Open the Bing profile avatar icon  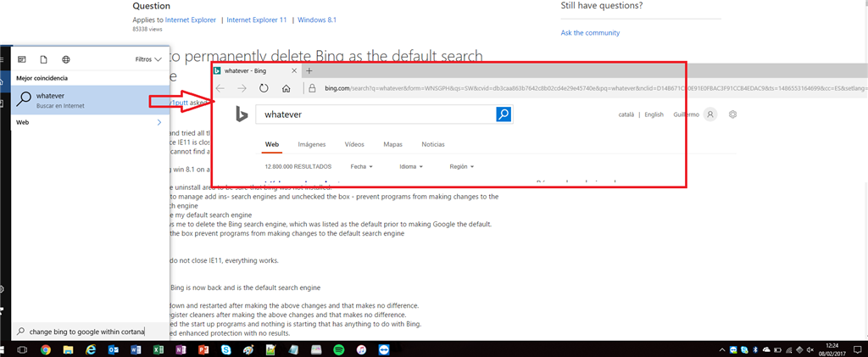pyautogui.click(x=711, y=114)
